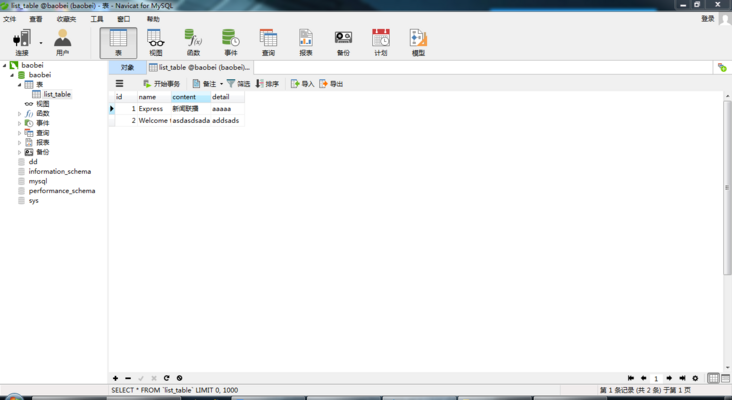Open the 备份 backup toolbar icon
Screen dimensions: 732x400
pos(343,42)
